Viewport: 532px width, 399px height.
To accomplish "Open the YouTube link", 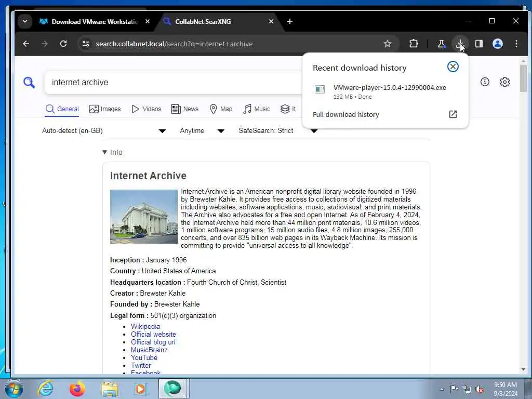I will pyautogui.click(x=144, y=357).
